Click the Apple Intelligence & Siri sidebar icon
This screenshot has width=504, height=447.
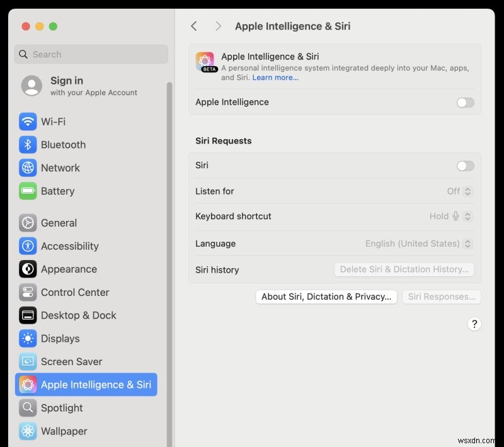click(x=28, y=385)
